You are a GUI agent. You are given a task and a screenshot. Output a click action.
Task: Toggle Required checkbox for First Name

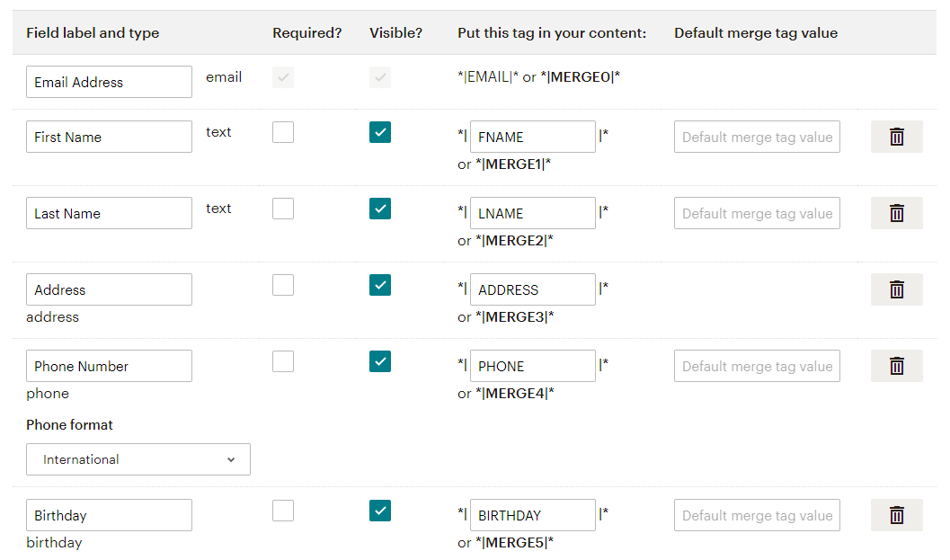283,132
